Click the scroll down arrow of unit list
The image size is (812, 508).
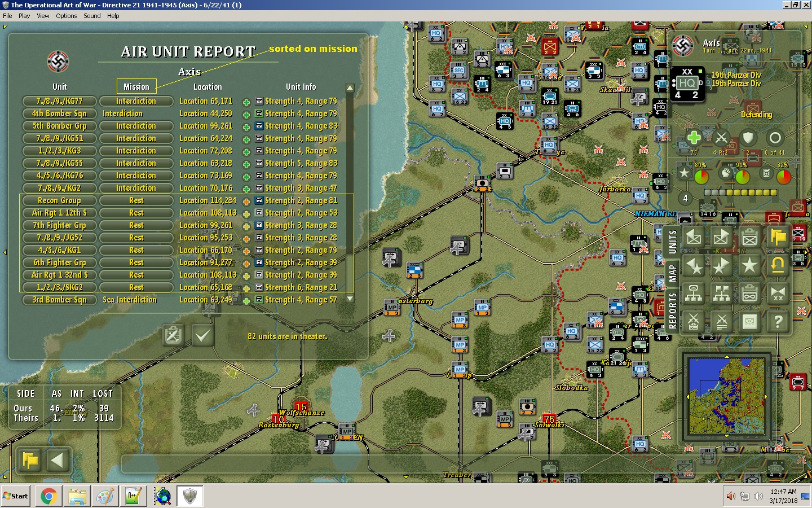click(350, 299)
